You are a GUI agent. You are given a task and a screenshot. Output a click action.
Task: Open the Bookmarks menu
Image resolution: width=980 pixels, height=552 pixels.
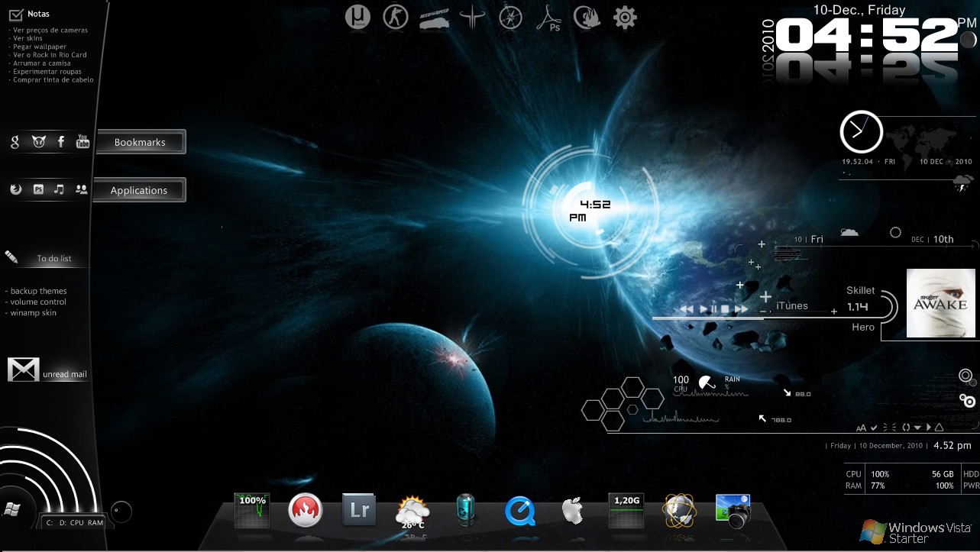[x=140, y=141]
